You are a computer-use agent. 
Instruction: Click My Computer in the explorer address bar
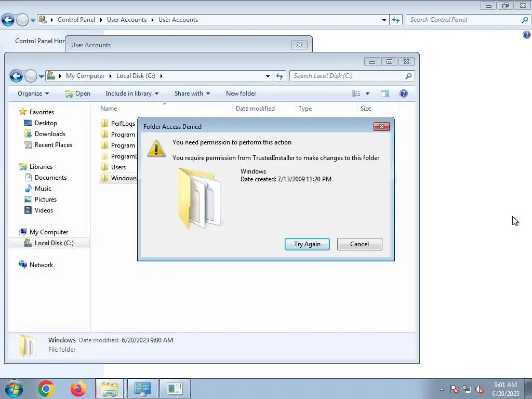(85, 76)
